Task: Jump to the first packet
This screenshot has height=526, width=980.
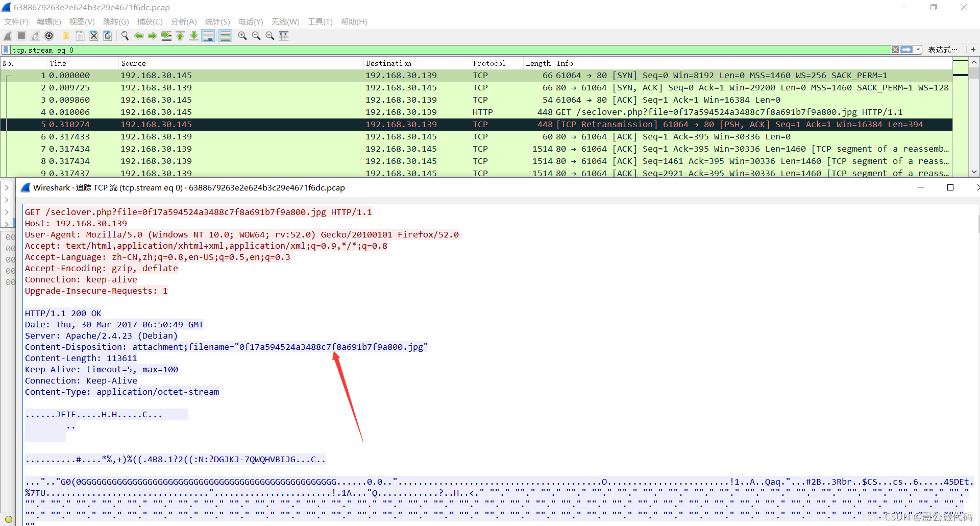Action: click(180, 36)
